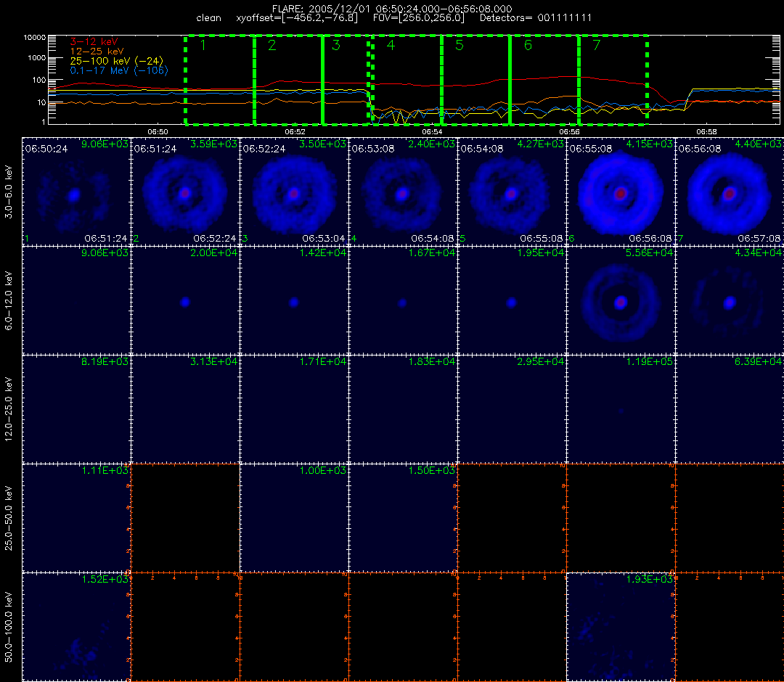Open the 3.0-6.0 keV image with peak 2.40E+03
784x682 pixels.
pos(403,192)
